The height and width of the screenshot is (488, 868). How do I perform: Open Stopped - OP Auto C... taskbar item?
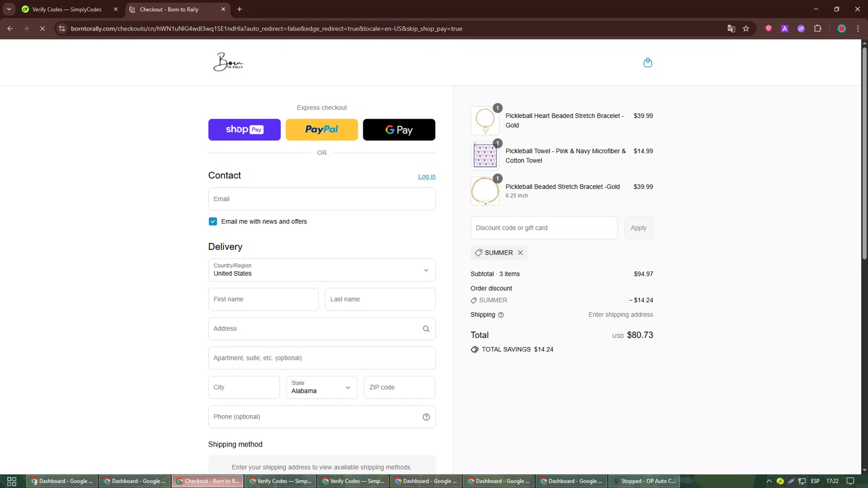pyautogui.click(x=644, y=481)
